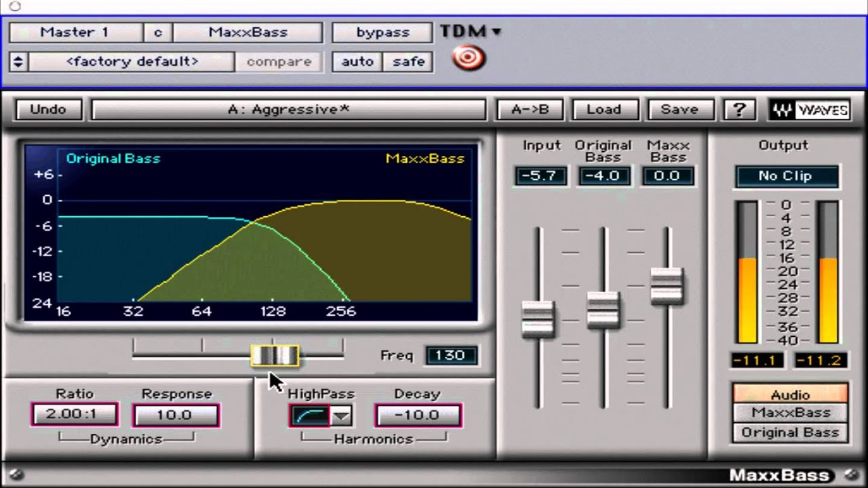
Task: Click the Response value field 10.0
Action: pos(176,415)
